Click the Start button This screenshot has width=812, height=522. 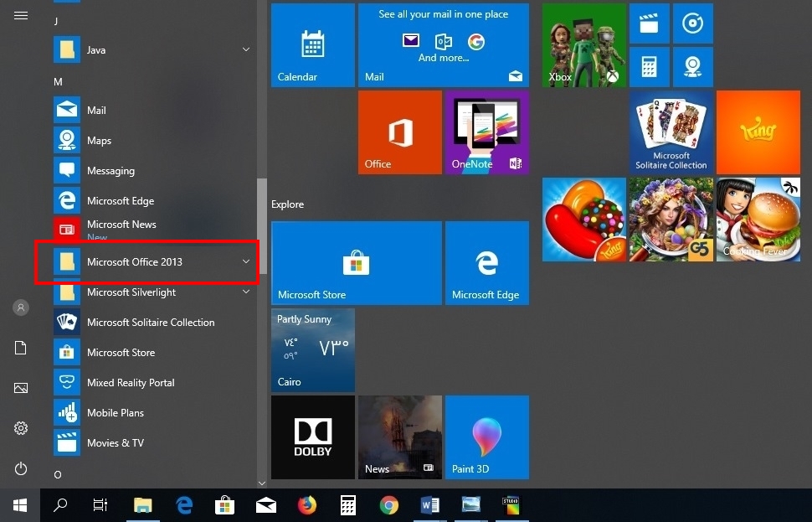20,505
